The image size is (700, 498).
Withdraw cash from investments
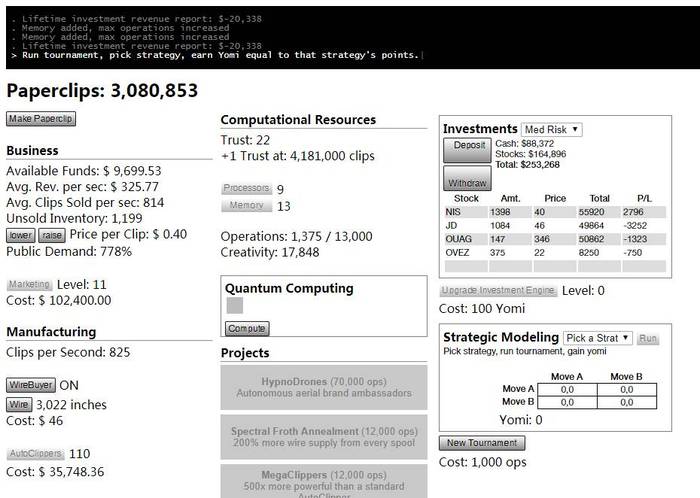(467, 178)
